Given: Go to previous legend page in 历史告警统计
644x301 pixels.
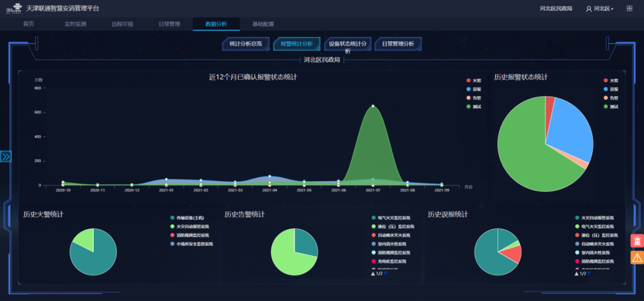Looking at the screenshot, I should pyautogui.click(x=373, y=274).
